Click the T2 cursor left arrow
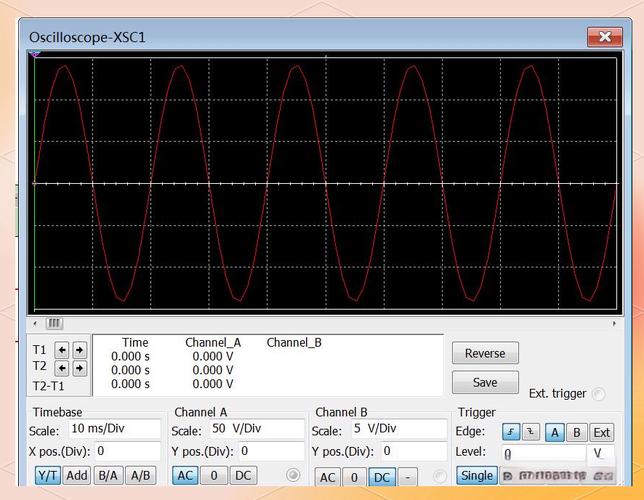Image resolution: width=644 pixels, height=500 pixels. (x=62, y=366)
